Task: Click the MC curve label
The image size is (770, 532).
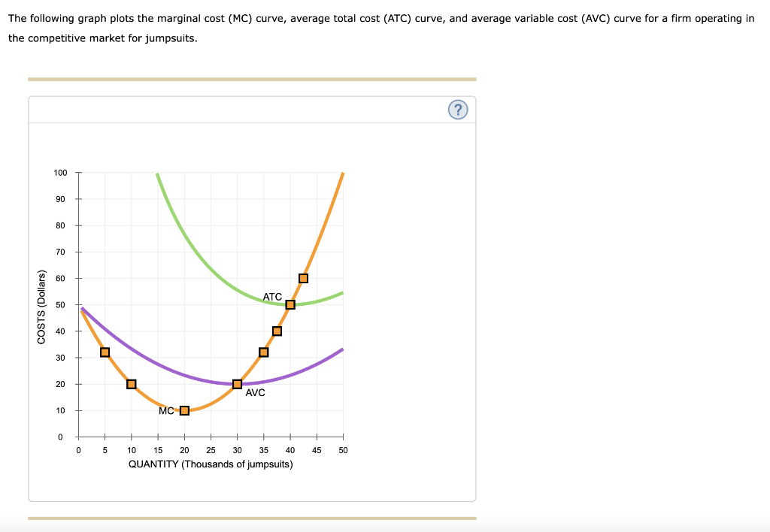Action: pyautogui.click(x=165, y=410)
